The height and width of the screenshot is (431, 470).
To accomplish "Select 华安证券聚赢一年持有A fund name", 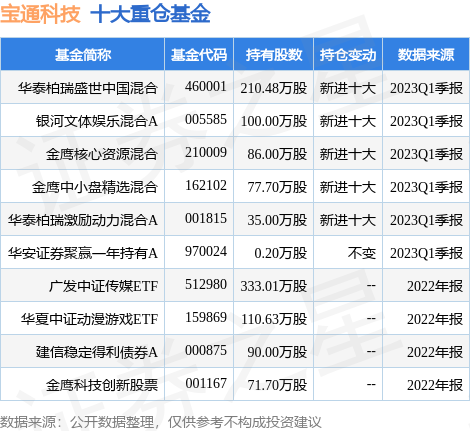I will click(82, 253).
